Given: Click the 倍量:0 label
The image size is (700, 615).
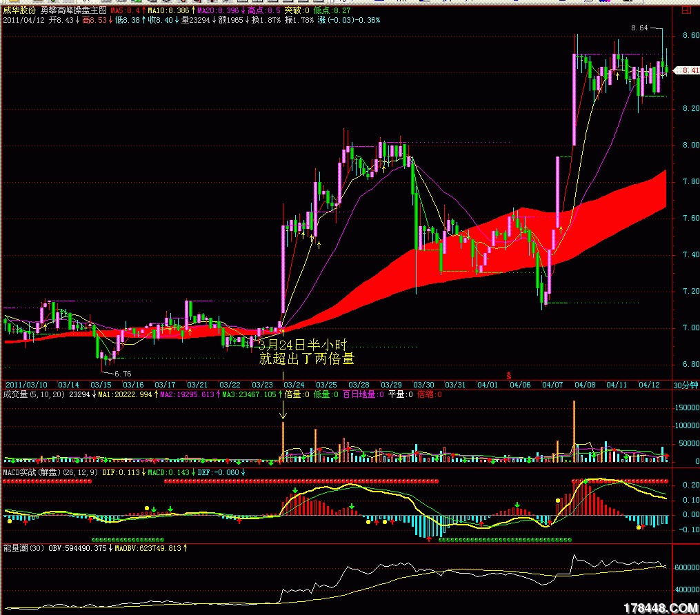Looking at the screenshot, I should 297,394.
